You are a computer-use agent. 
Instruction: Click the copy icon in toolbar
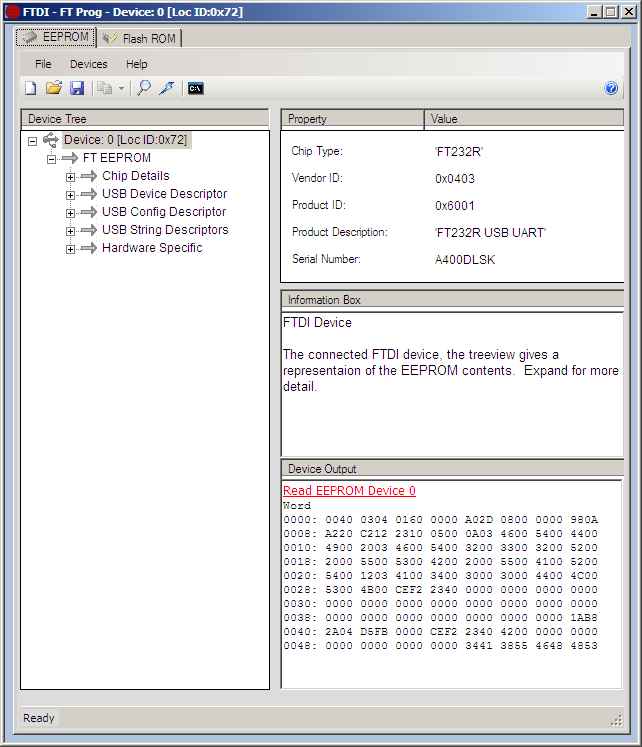pos(105,88)
